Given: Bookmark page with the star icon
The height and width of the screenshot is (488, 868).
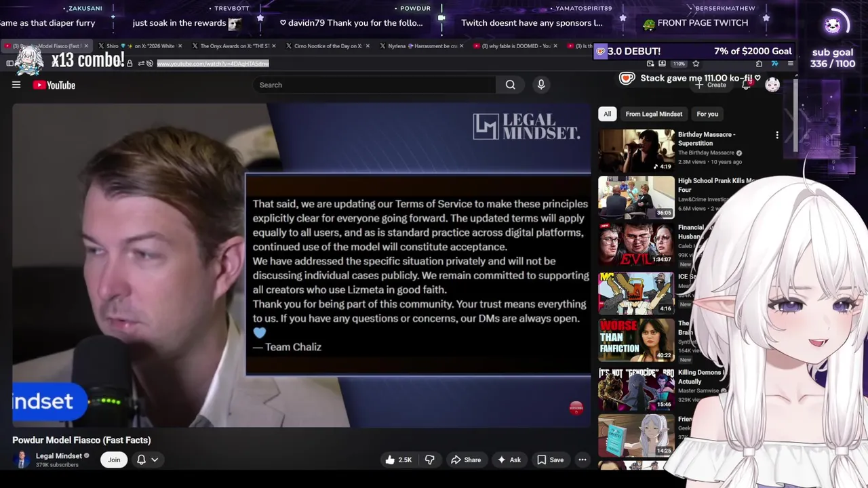Looking at the screenshot, I should click(696, 64).
